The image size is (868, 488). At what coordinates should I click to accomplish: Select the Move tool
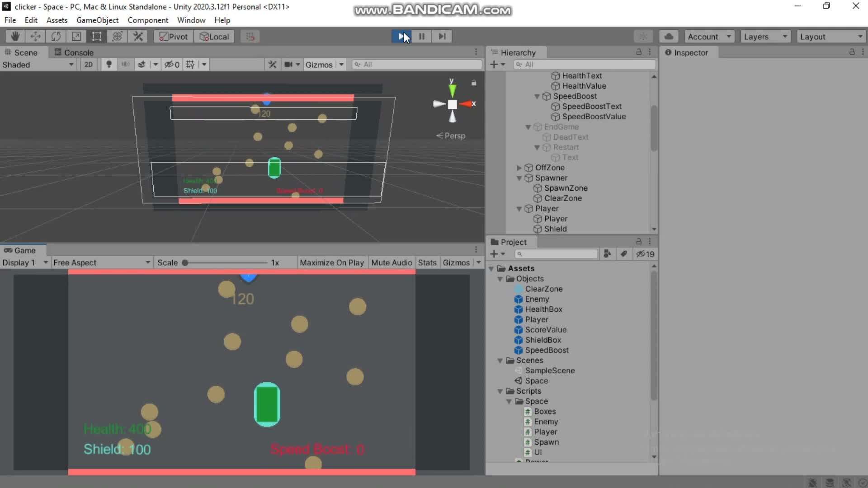35,37
